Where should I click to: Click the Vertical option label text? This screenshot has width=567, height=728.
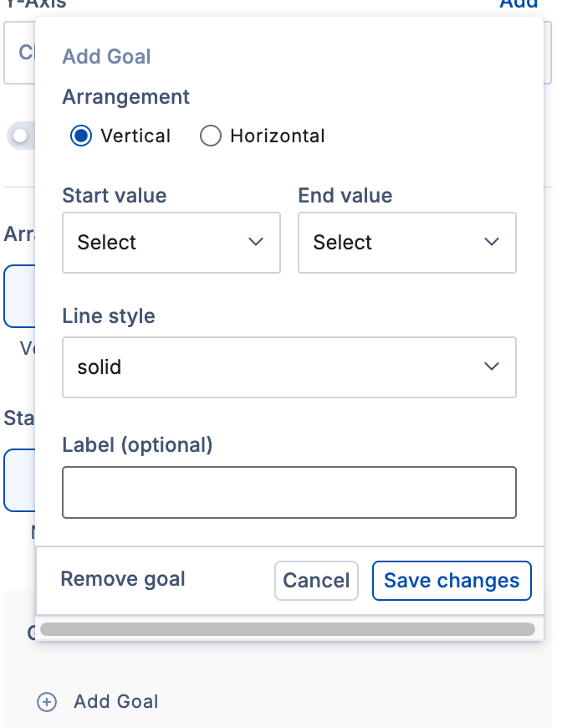[135, 136]
